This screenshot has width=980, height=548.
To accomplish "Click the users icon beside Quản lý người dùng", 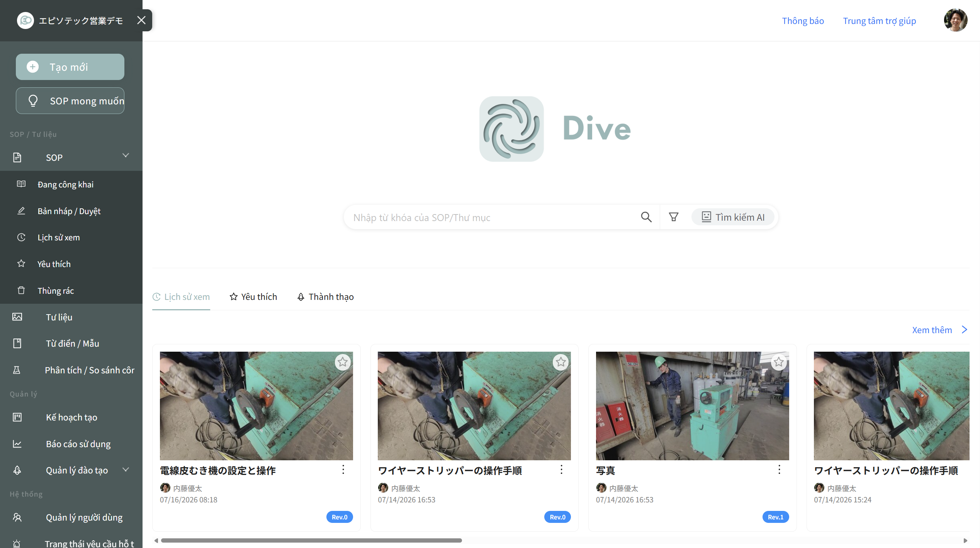I will (x=17, y=517).
